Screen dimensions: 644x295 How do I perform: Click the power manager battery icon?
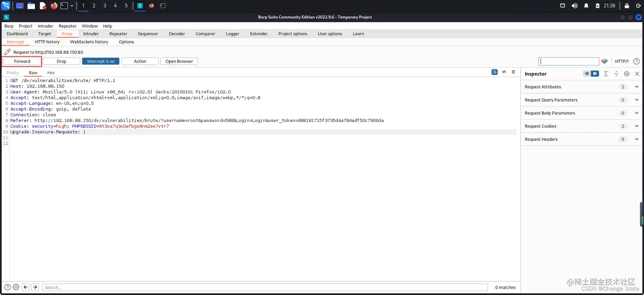[598, 6]
